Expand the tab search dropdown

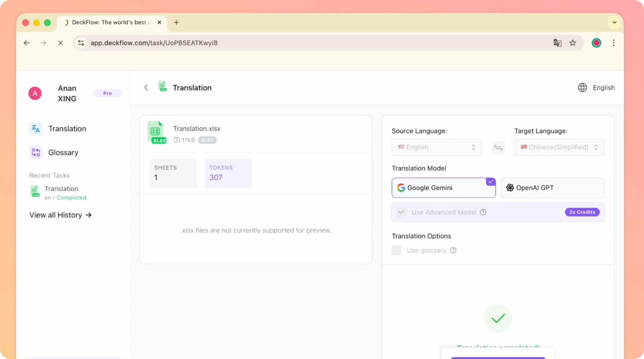coord(614,23)
